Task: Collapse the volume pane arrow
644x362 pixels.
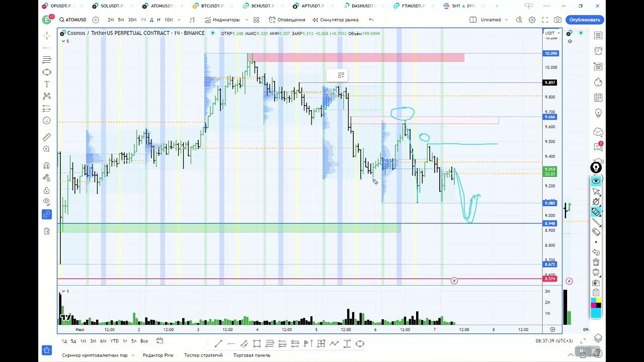Action: (x=63, y=291)
